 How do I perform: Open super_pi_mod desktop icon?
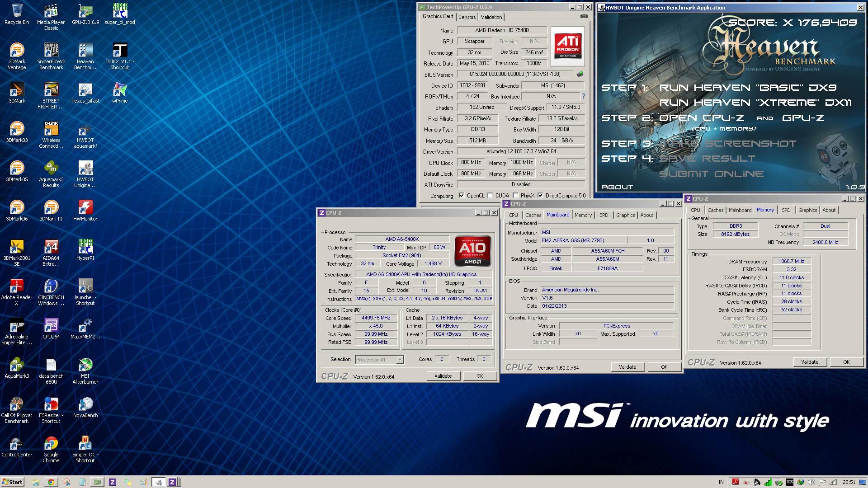pos(119,14)
